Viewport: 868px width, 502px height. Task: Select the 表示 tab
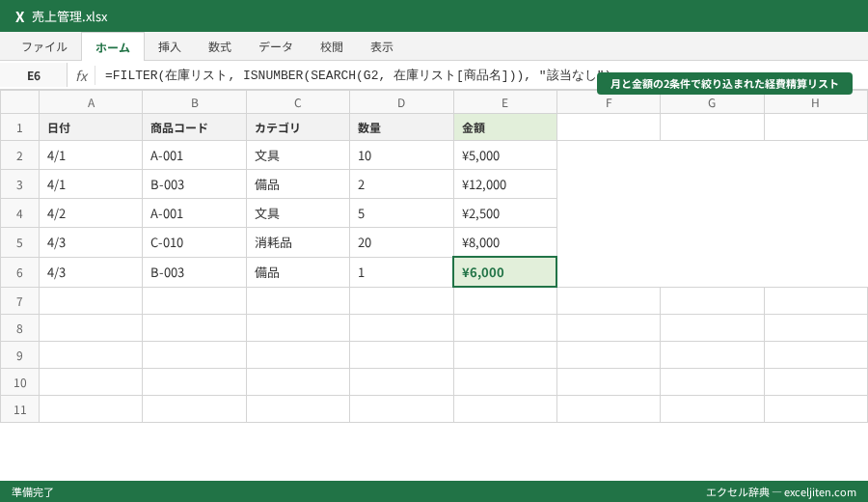382,47
